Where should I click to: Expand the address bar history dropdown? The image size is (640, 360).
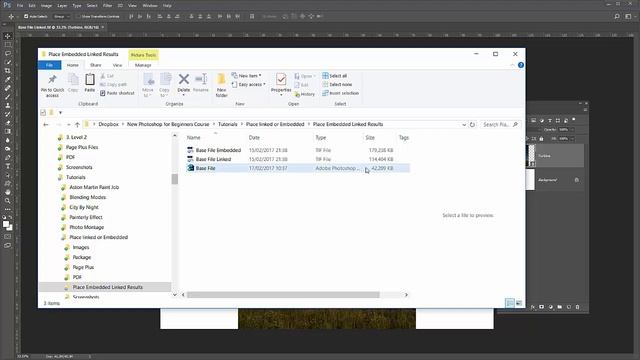pyautogui.click(x=464, y=124)
